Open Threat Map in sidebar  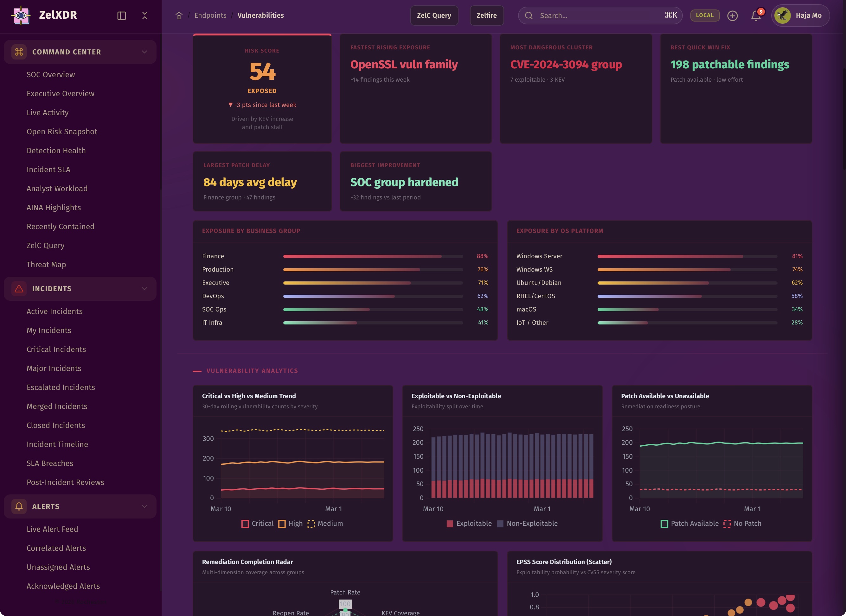(46, 264)
